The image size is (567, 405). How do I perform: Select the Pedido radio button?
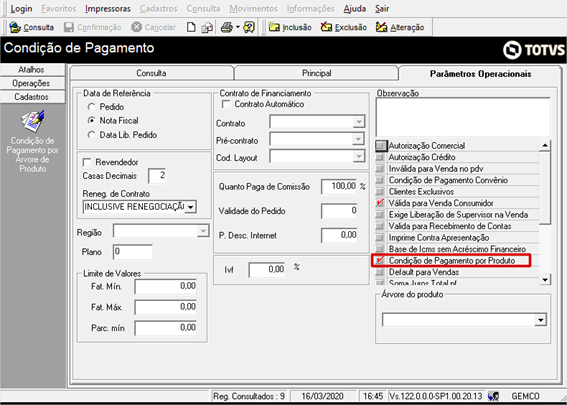click(91, 107)
